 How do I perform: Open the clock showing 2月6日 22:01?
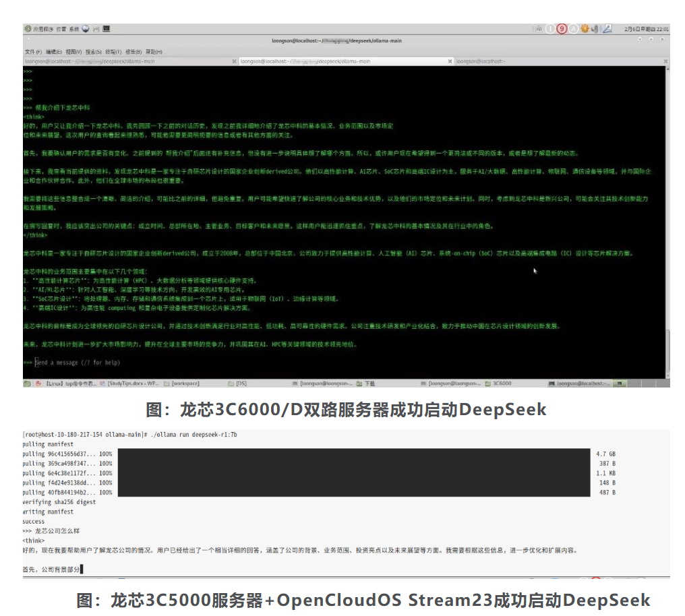(646, 29)
